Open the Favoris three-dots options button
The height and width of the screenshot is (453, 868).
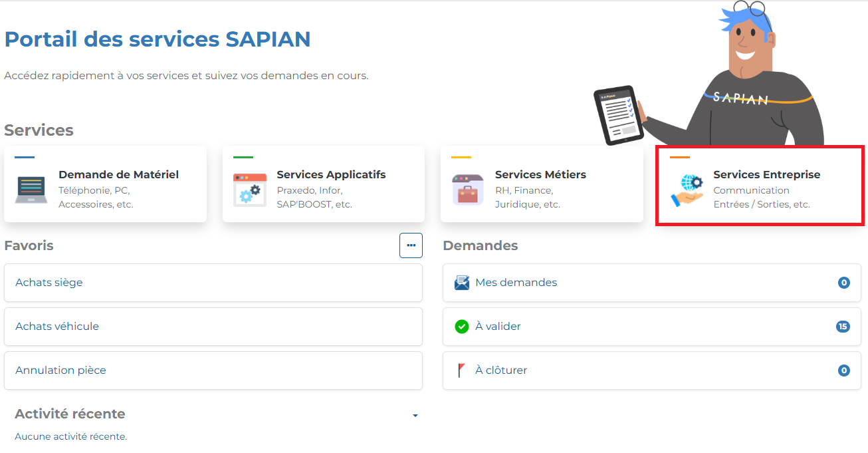pos(411,245)
